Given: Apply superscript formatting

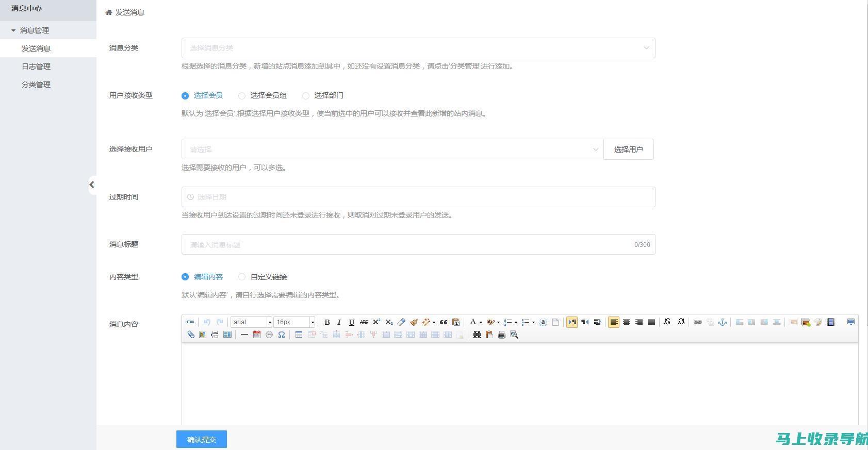Looking at the screenshot, I should tap(376, 322).
